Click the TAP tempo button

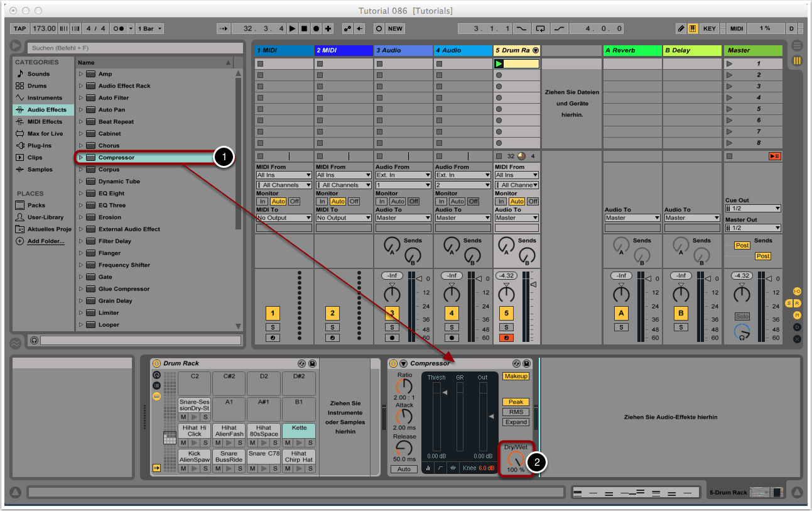coord(20,29)
